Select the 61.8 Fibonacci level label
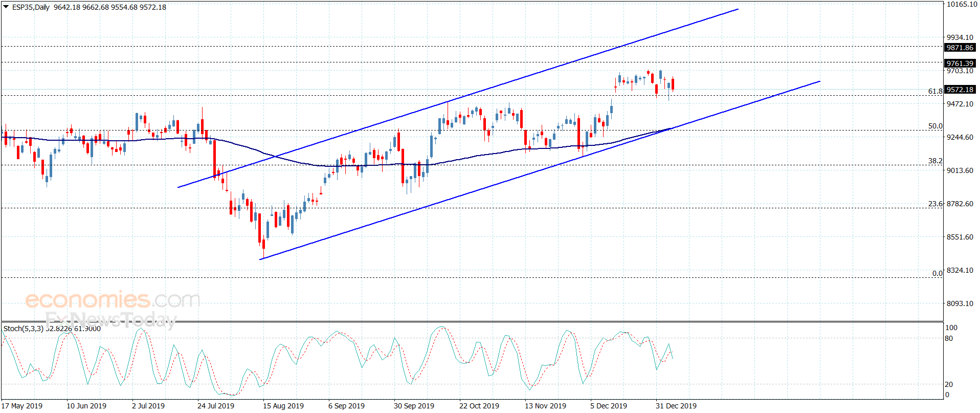 [935, 91]
